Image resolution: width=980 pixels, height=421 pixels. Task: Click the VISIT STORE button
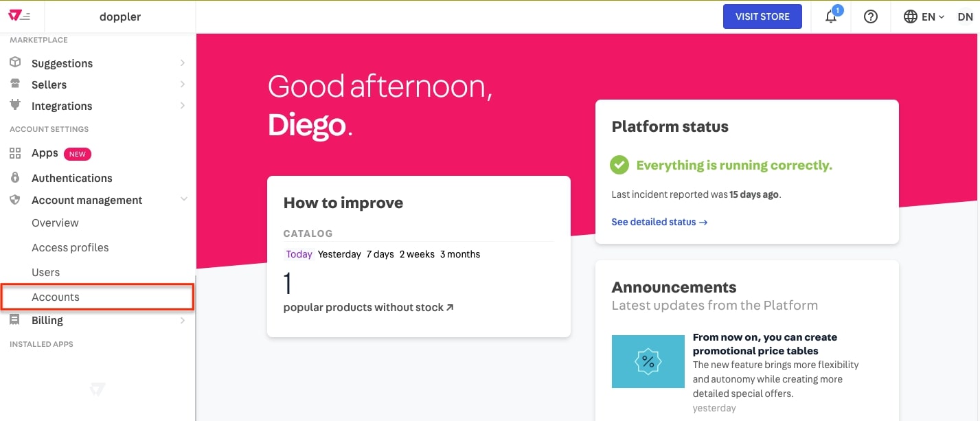pyautogui.click(x=762, y=16)
